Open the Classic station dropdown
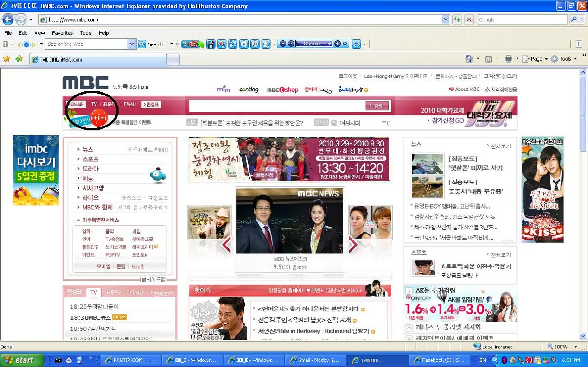This screenshot has height=367, width=588. click(330, 44)
